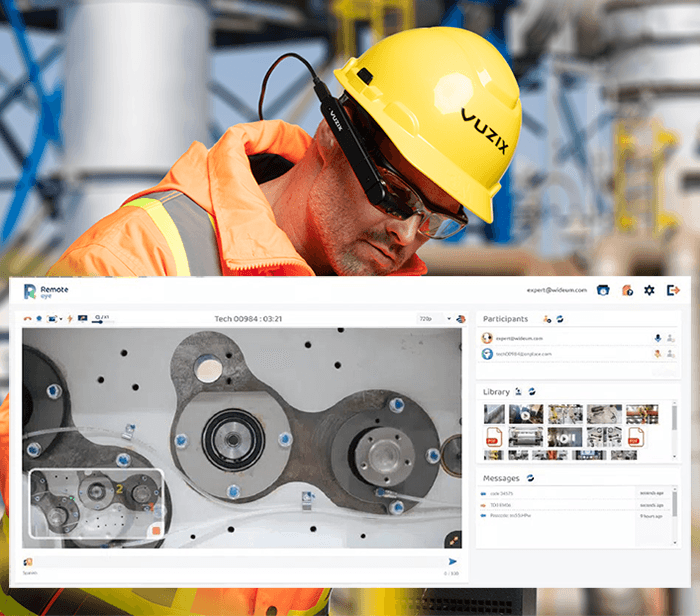Click the translation language icon below video
The height and width of the screenshot is (616, 700).
coord(28,562)
